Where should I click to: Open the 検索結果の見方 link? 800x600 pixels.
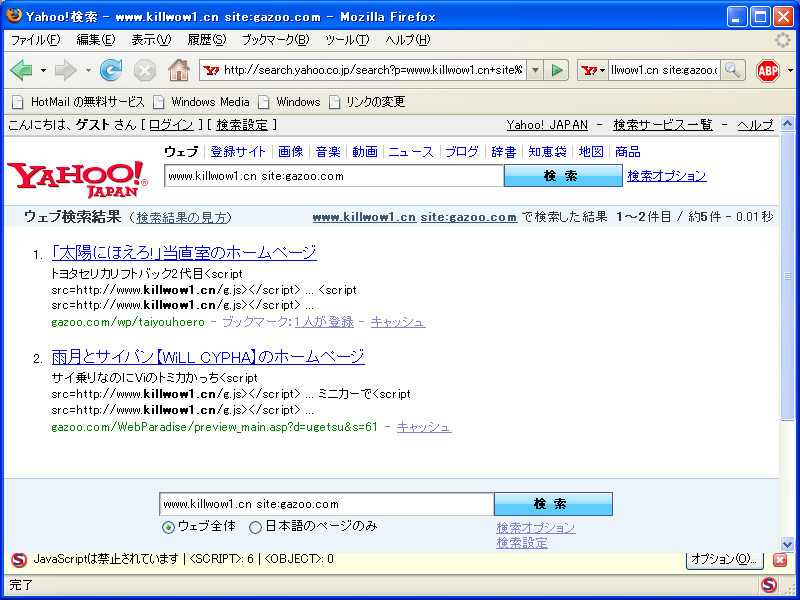point(181,218)
